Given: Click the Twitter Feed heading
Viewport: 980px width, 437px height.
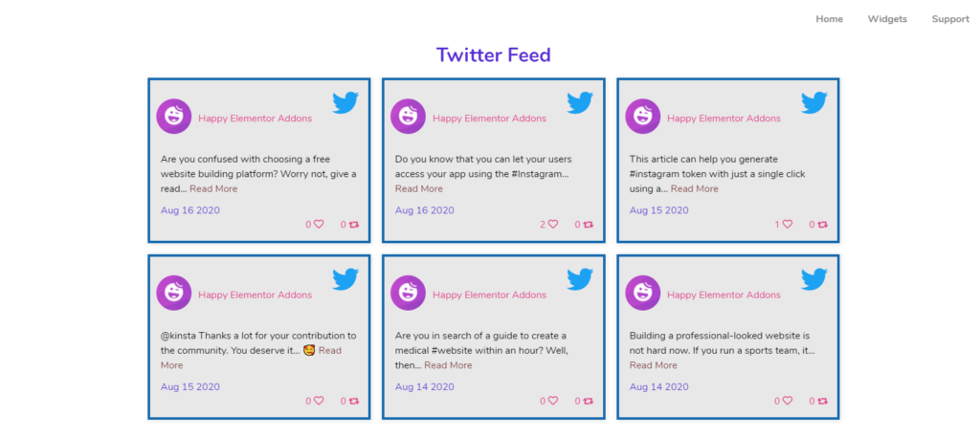Looking at the screenshot, I should pos(493,55).
